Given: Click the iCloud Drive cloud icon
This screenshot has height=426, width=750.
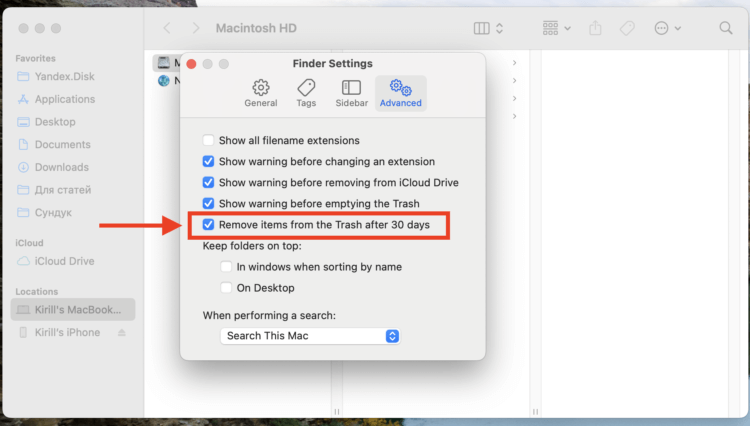Looking at the screenshot, I should coord(23,261).
